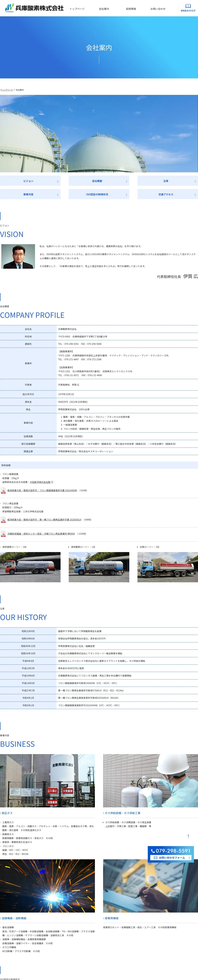Click the 高圧ガス heading
The image size is (198, 980).
tap(7, 813)
